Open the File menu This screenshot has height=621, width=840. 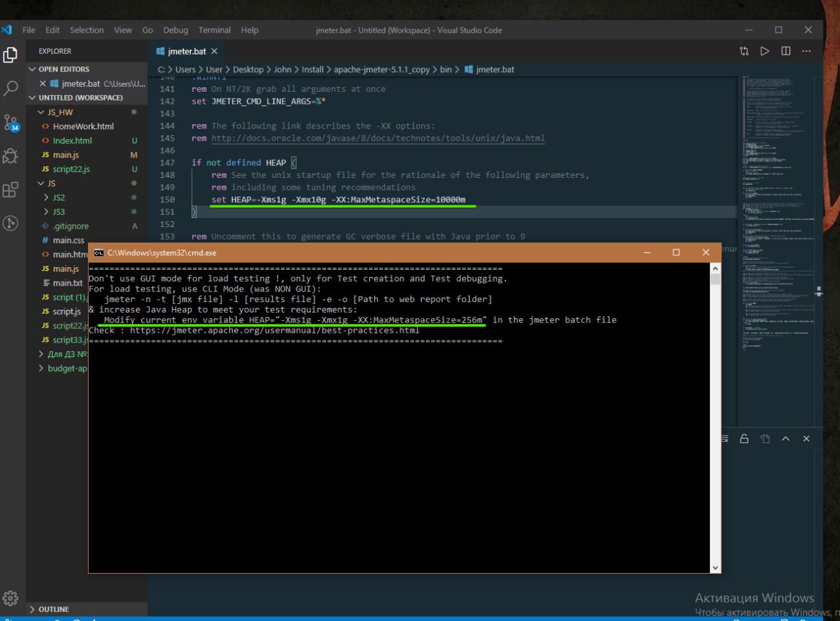(x=29, y=30)
